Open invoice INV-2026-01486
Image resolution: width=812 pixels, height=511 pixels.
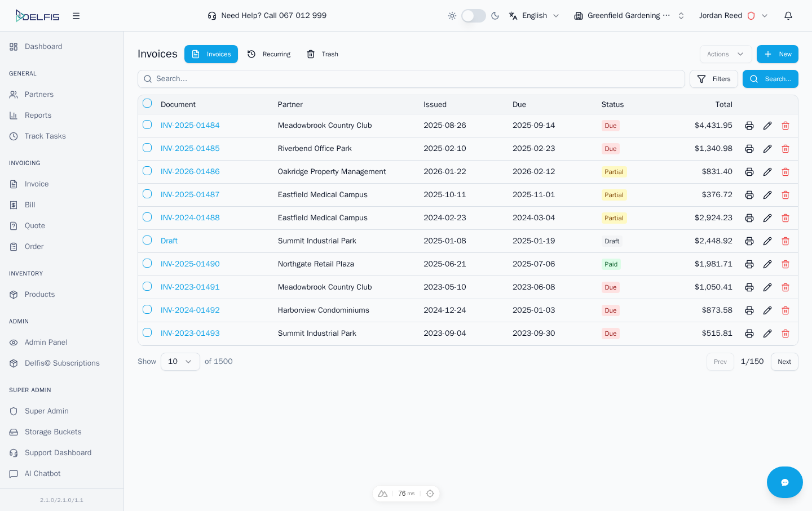pyautogui.click(x=190, y=171)
